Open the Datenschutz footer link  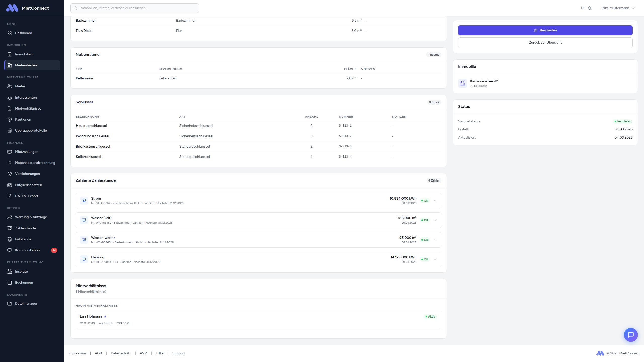click(x=121, y=353)
